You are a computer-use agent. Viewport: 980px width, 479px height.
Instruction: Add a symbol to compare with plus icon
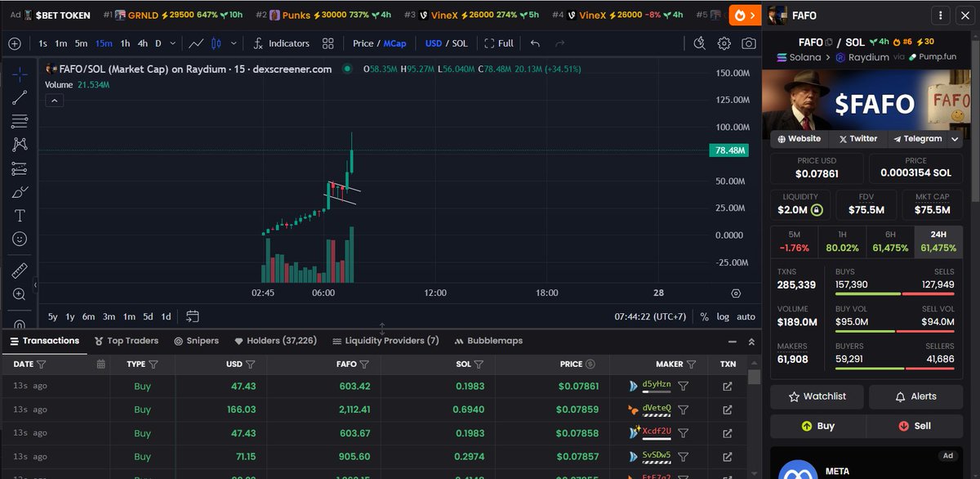tap(15, 43)
